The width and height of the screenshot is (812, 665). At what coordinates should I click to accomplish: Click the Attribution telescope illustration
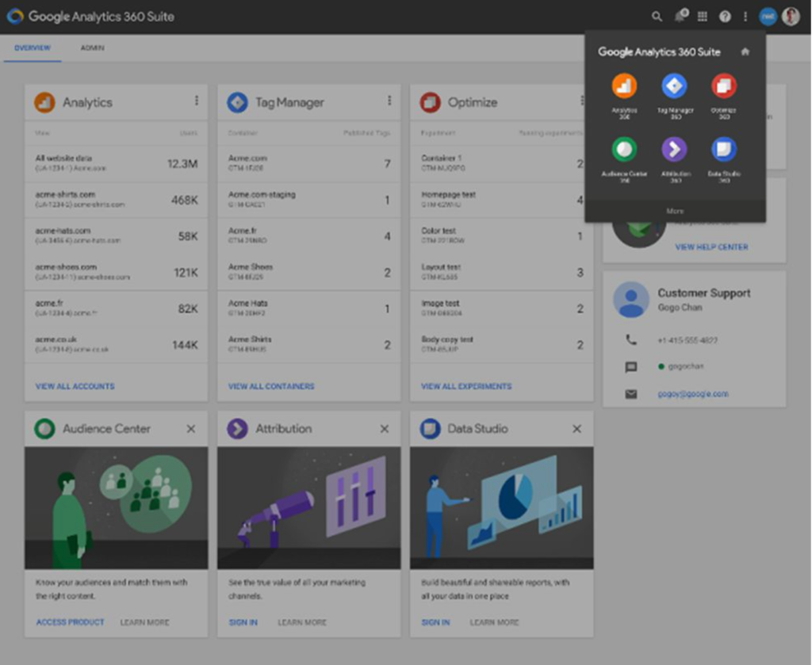308,508
